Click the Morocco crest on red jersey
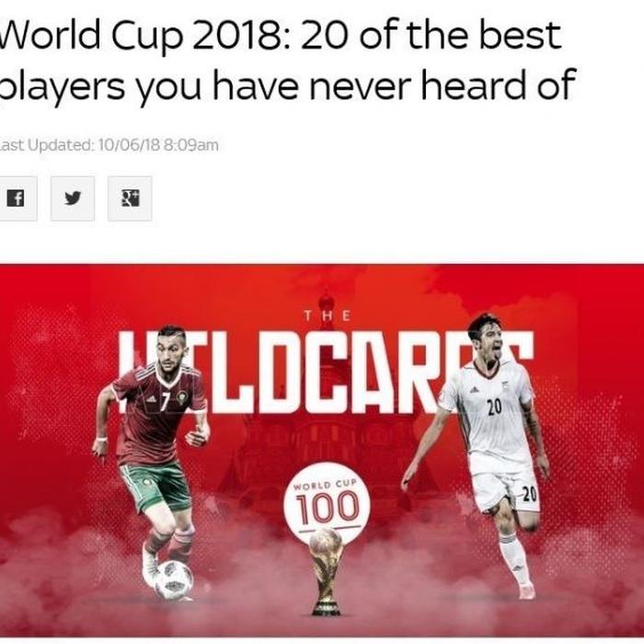Image resolution: width=644 pixels, height=644 pixels. 182,397
